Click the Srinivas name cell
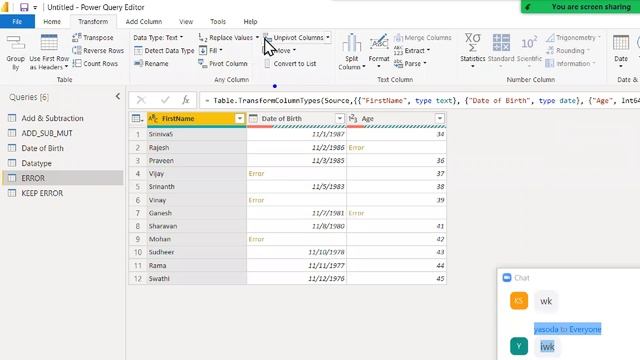 coord(197,134)
